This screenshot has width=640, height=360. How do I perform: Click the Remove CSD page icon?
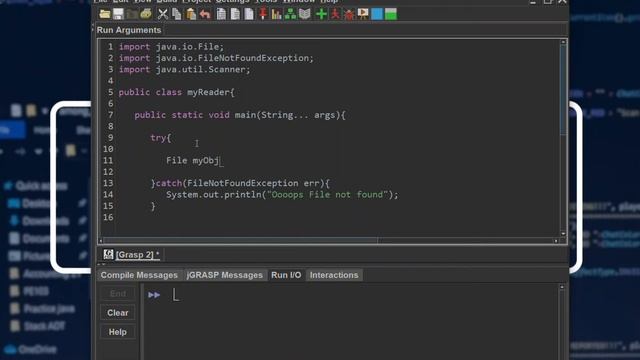(235, 14)
